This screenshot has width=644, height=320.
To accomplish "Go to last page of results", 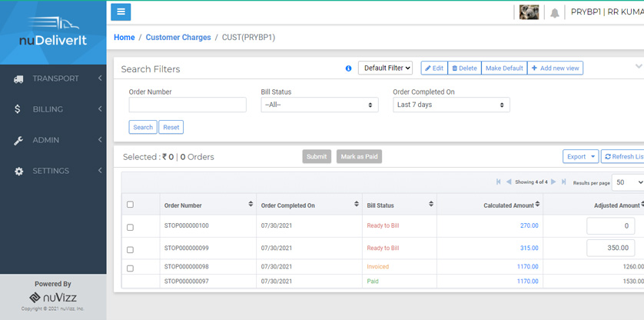I will point(564,182).
